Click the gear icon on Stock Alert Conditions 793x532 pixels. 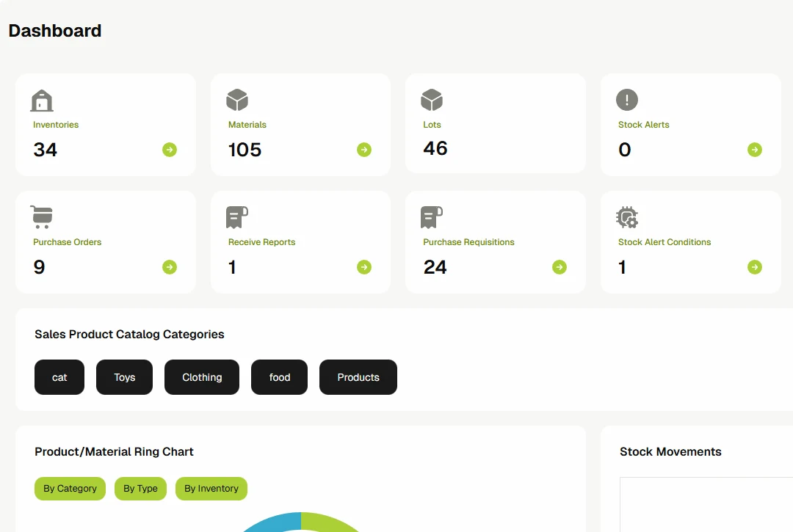coord(626,217)
